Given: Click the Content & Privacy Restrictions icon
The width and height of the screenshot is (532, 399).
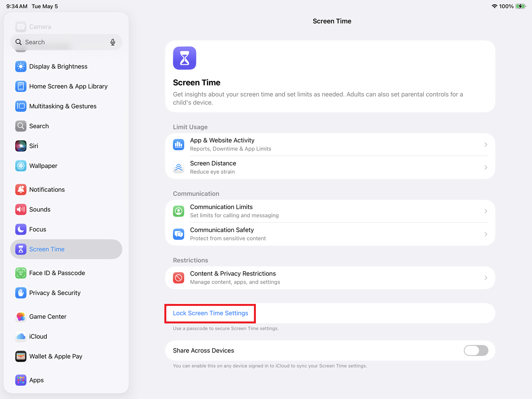Looking at the screenshot, I should point(179,278).
